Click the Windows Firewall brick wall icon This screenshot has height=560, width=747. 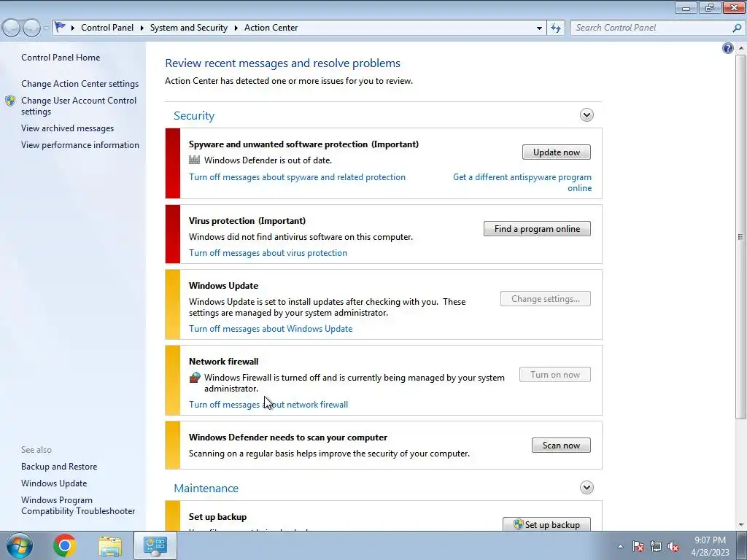point(194,378)
